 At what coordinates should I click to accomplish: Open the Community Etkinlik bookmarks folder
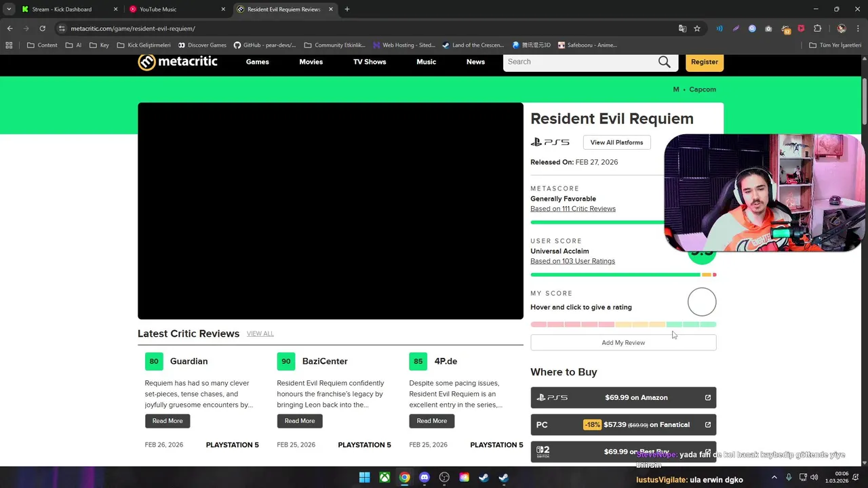334,45
